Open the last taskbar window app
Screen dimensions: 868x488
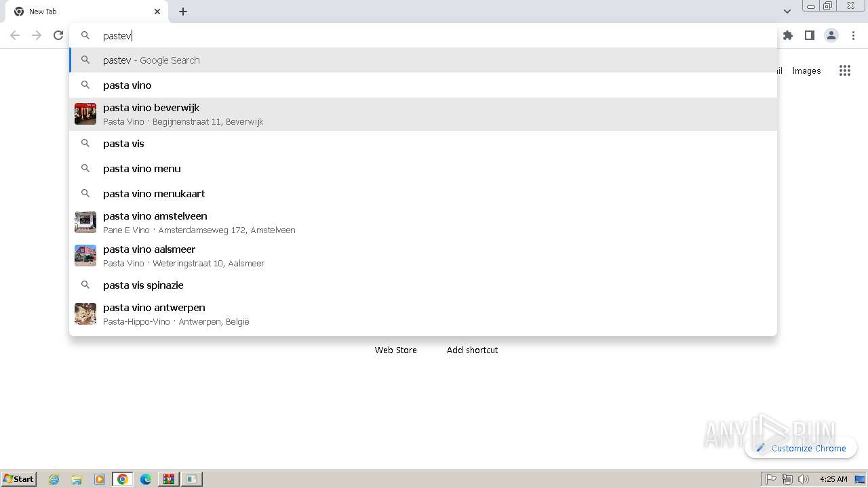click(192, 479)
